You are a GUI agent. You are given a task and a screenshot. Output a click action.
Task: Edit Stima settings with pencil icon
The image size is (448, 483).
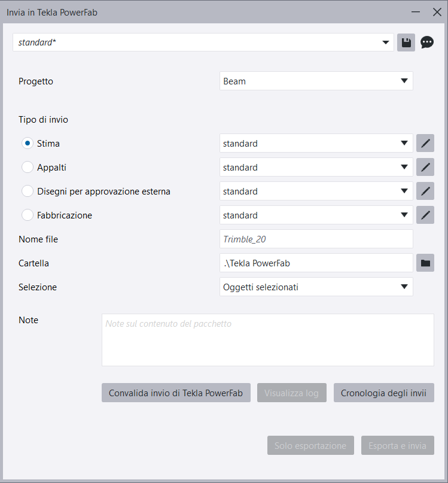pyautogui.click(x=425, y=144)
